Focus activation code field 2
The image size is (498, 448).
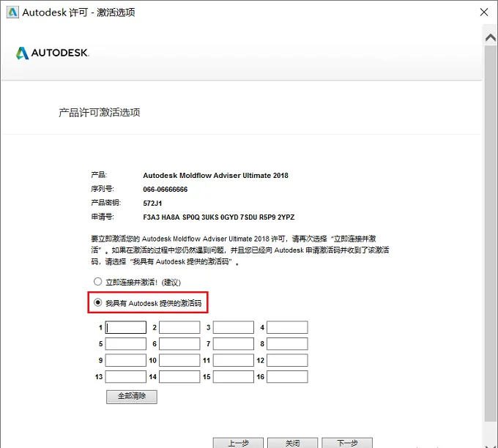(179, 327)
